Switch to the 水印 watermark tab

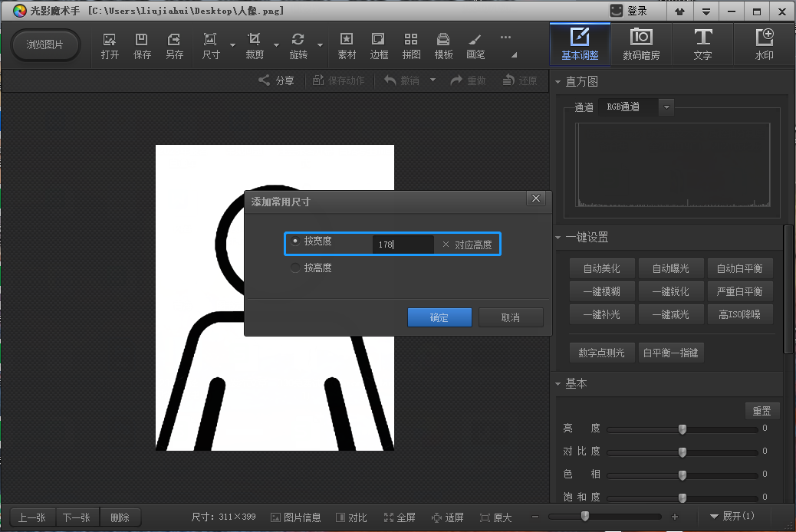[x=764, y=45]
